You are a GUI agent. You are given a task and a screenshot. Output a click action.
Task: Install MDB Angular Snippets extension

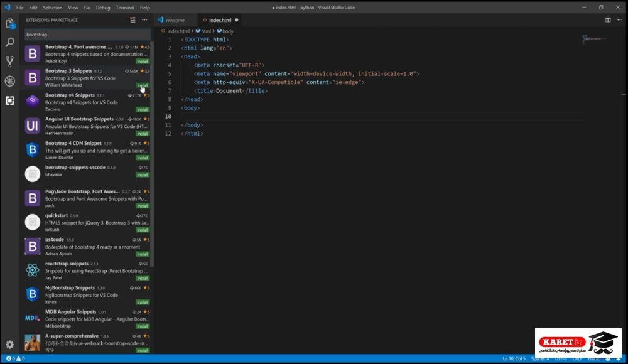143,326
